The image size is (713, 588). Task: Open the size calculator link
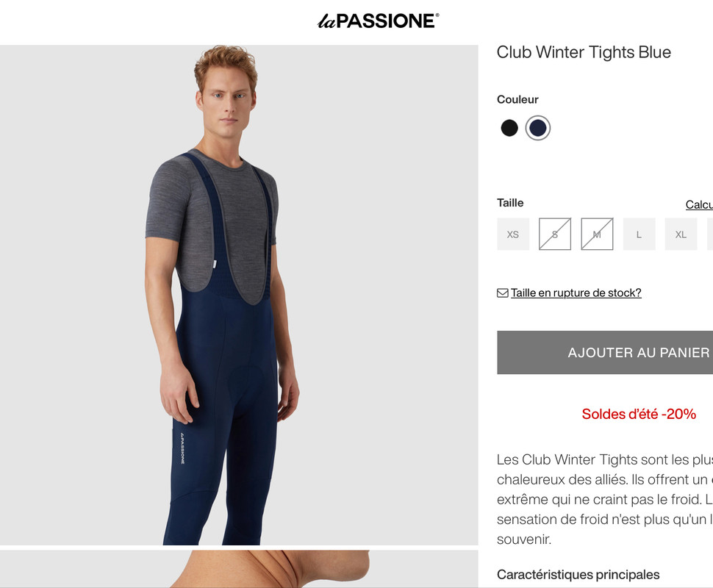point(699,204)
